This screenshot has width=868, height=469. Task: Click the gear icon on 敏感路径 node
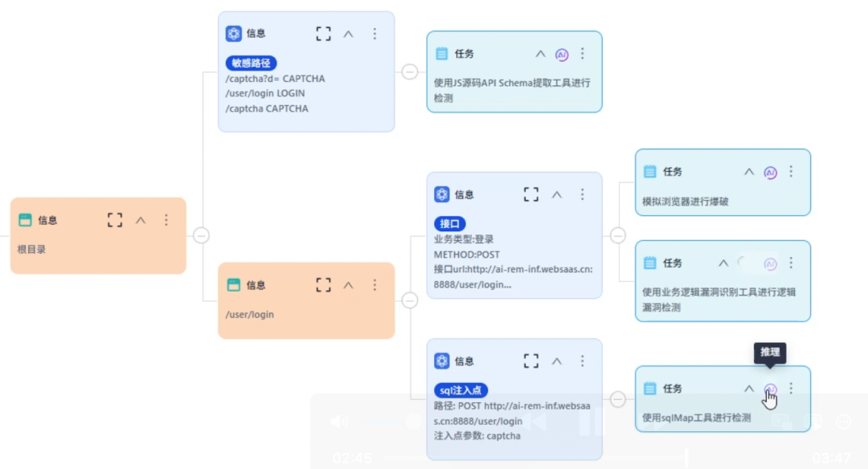point(234,34)
